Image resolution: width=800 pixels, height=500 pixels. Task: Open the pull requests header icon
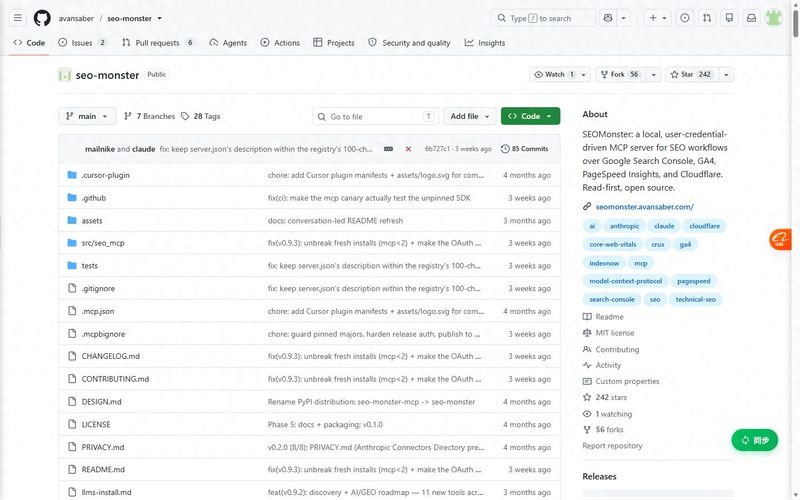(707, 18)
